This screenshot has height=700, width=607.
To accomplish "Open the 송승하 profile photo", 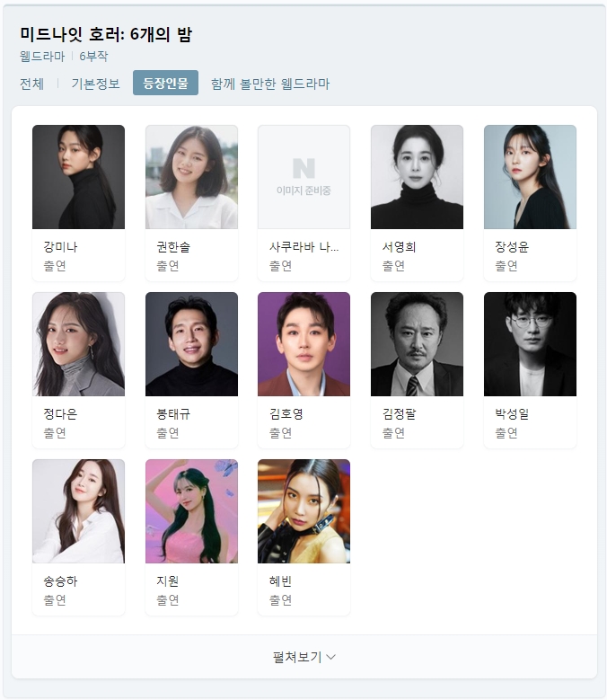I will coord(78,511).
